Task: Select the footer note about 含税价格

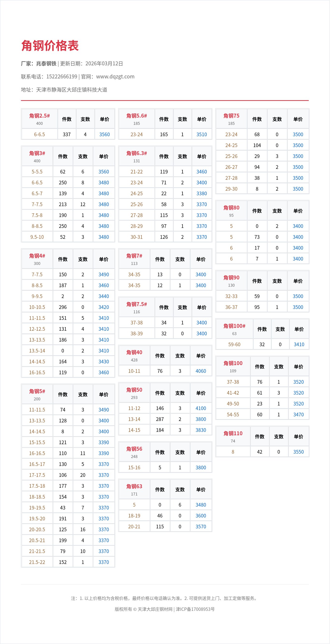Action: coord(165,598)
